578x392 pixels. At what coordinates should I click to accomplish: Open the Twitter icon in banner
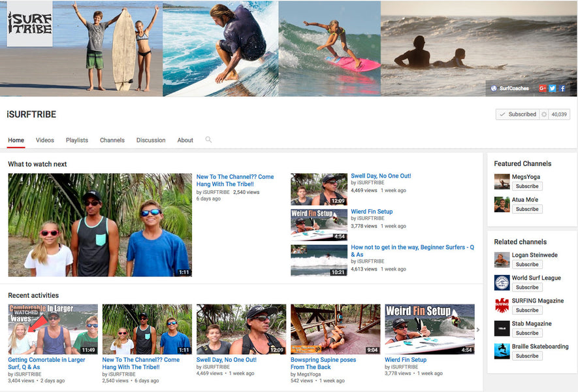pyautogui.click(x=552, y=88)
